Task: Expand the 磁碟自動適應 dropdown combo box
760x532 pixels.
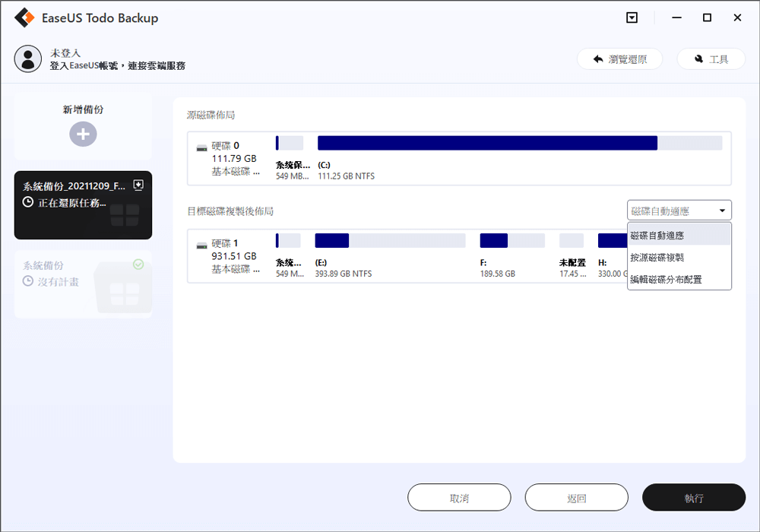Action: coord(679,211)
